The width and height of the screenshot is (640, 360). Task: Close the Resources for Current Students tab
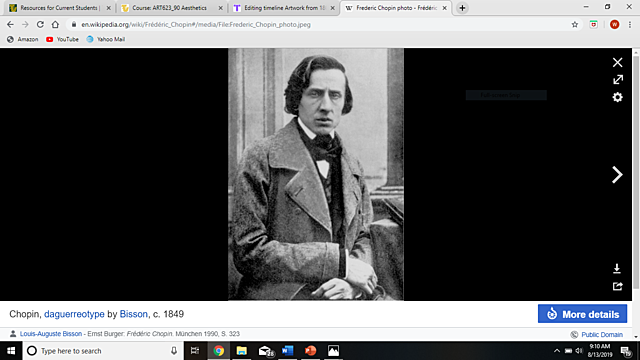[109, 8]
